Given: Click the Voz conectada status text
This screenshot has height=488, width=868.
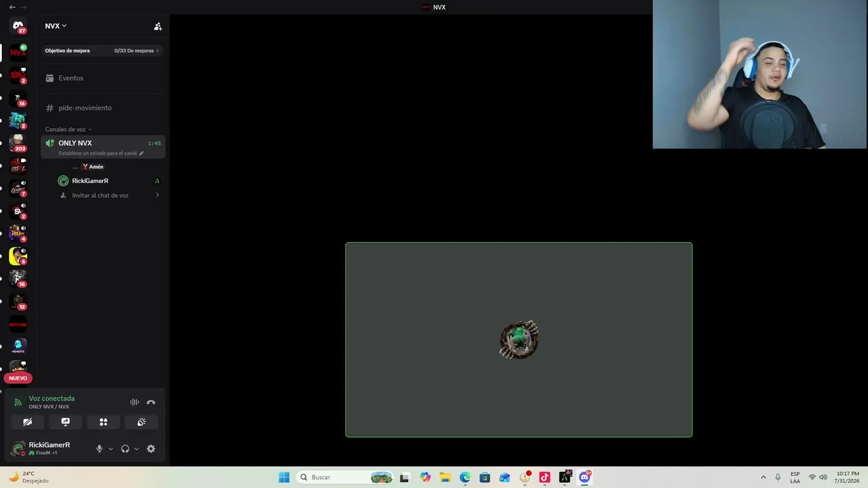Looking at the screenshot, I should coord(52,399).
